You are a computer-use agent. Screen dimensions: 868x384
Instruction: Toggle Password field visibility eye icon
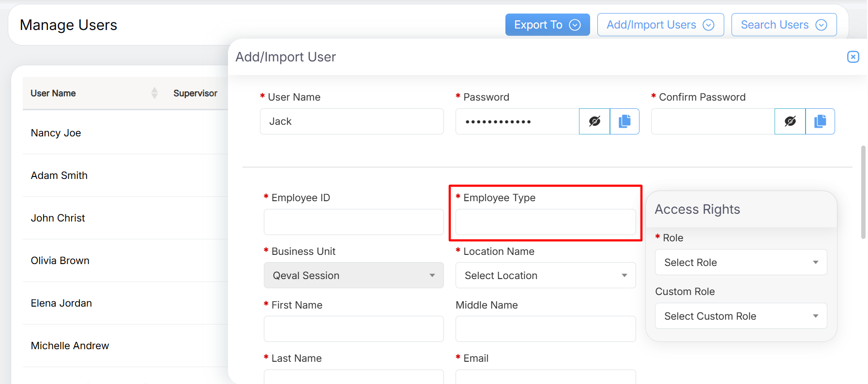594,121
